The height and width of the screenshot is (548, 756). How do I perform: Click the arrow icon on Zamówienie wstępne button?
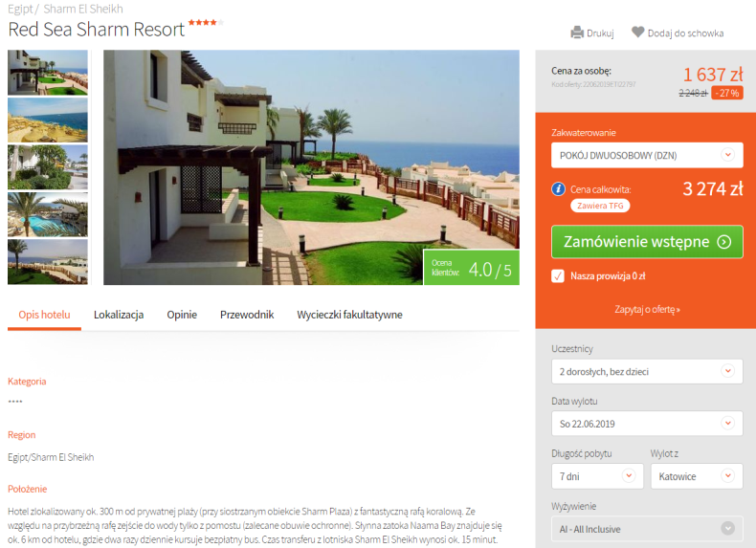pos(724,241)
